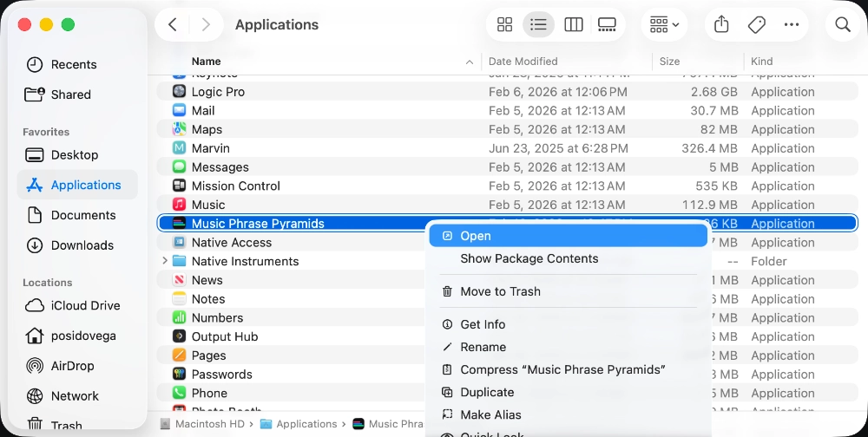
Task: Click the News app icon
Action: point(179,279)
